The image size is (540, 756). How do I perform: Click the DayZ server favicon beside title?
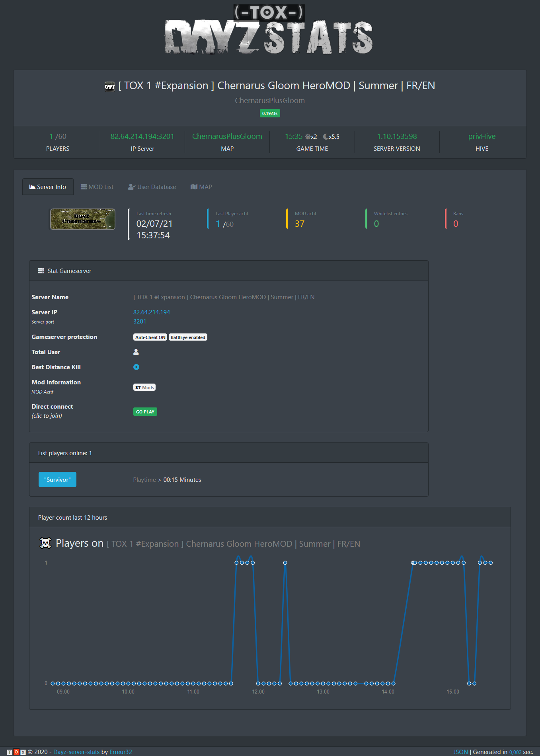tap(109, 86)
